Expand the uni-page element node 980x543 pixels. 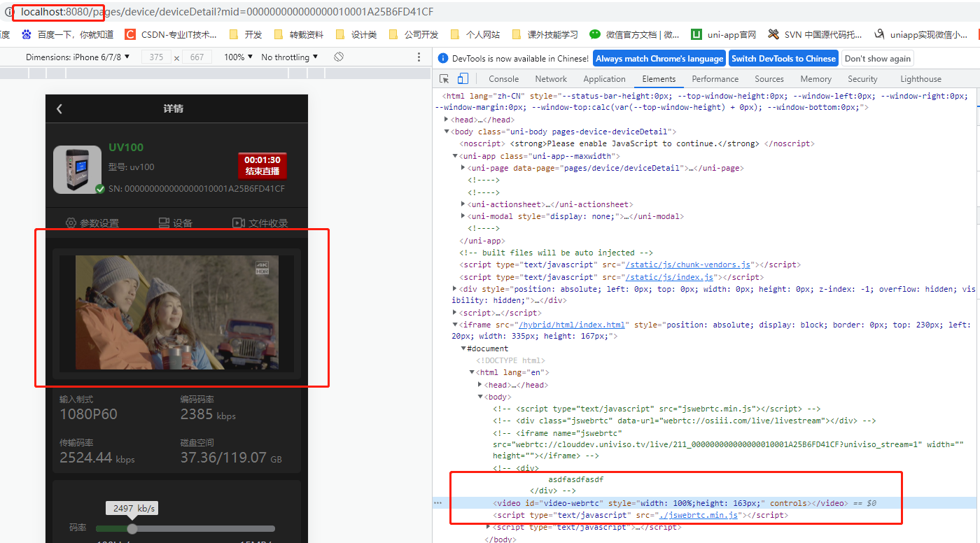pos(463,168)
